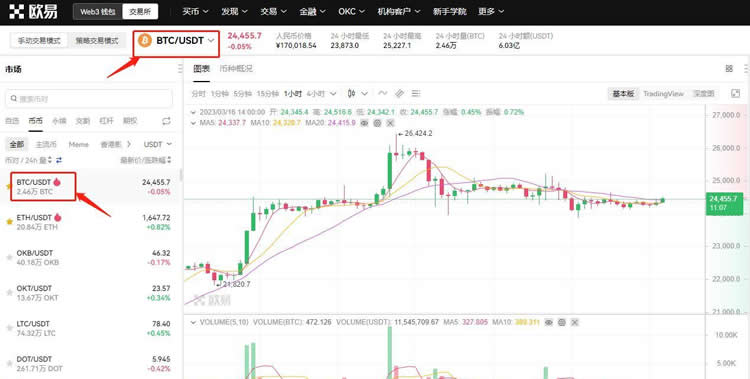Click the swap icon beside 24h volume
This screenshot has height=379, width=750.
(59, 160)
